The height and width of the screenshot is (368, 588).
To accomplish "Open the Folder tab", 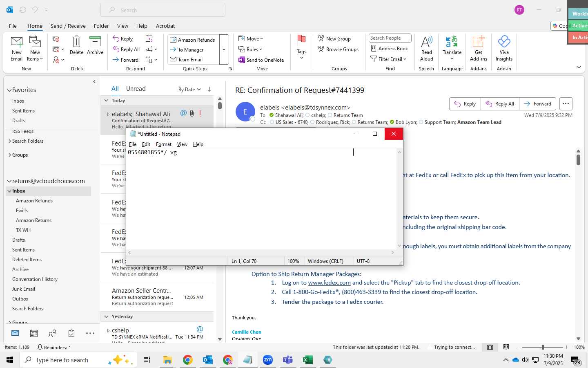I will coord(101,26).
